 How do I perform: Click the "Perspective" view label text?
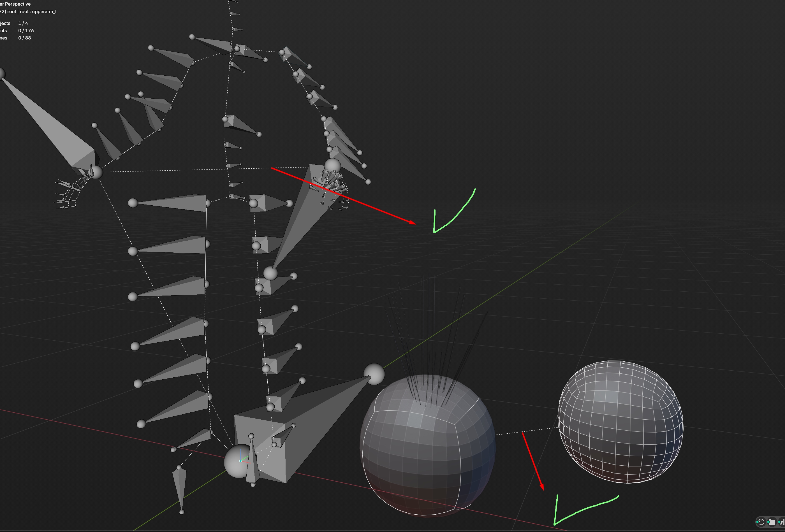pos(18,4)
